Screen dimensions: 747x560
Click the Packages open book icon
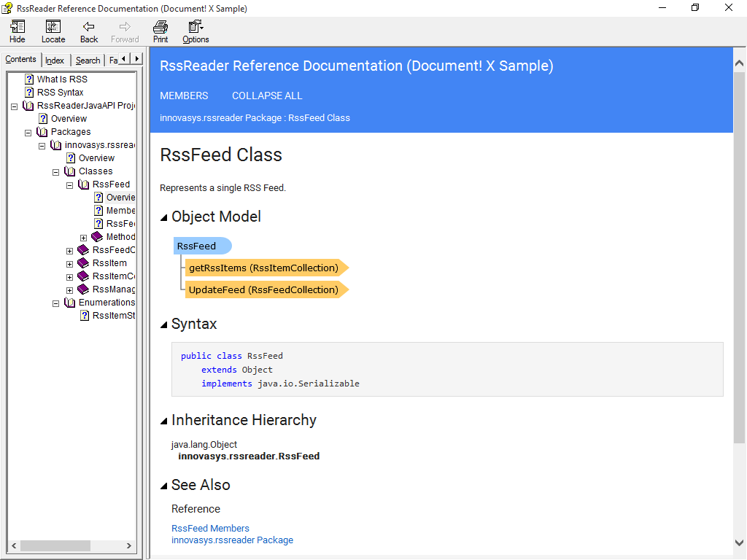pyautogui.click(x=42, y=131)
